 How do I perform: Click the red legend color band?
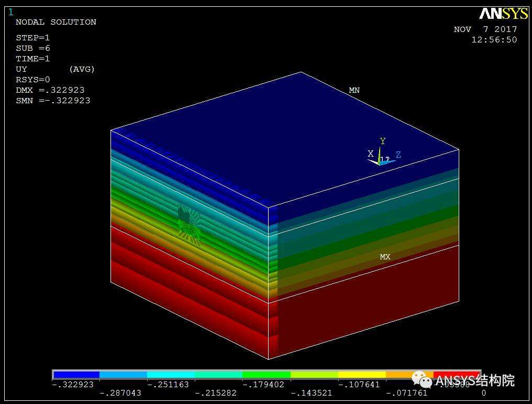(x=457, y=375)
